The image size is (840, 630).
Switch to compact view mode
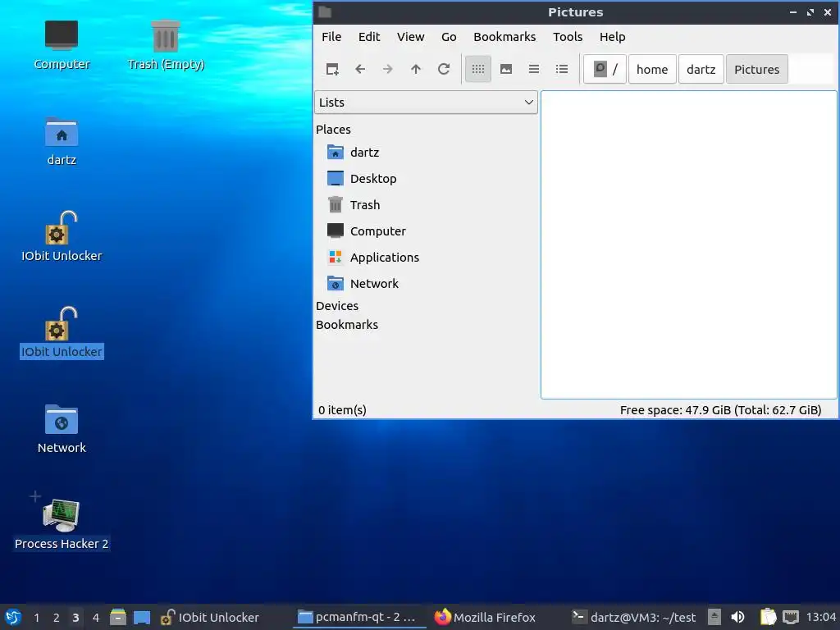(x=534, y=69)
